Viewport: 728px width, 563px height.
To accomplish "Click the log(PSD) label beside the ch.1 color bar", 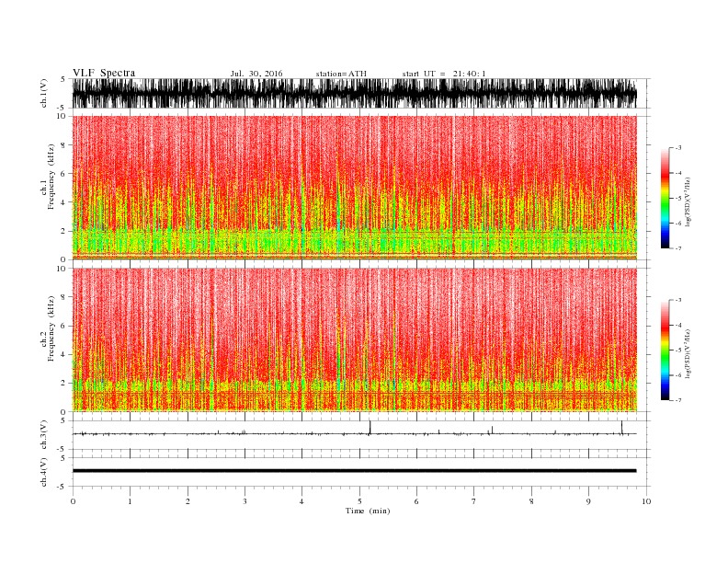I will 688,202.
